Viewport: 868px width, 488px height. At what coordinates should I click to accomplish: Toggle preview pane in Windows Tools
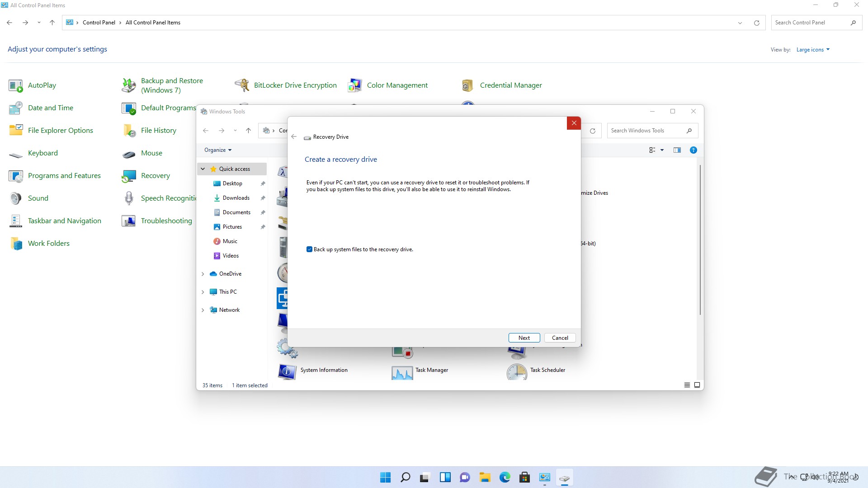click(x=677, y=150)
